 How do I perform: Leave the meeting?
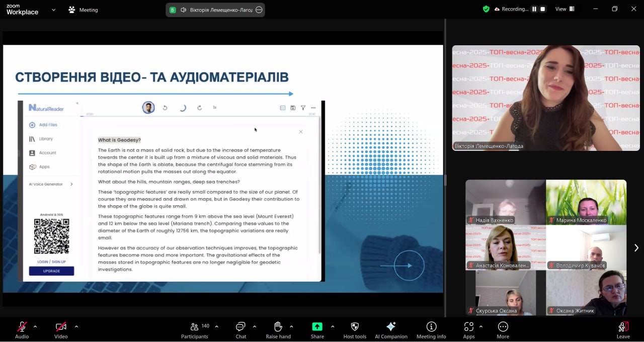(x=623, y=330)
